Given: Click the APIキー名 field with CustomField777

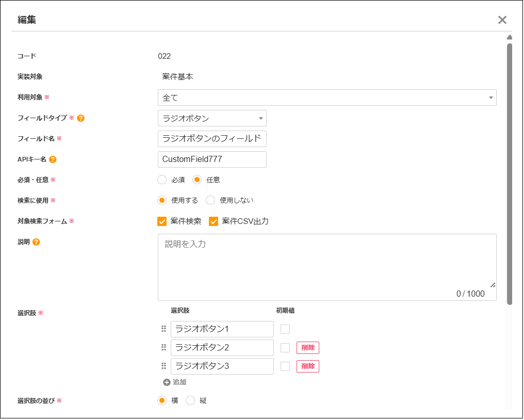Looking at the screenshot, I should tap(212, 159).
